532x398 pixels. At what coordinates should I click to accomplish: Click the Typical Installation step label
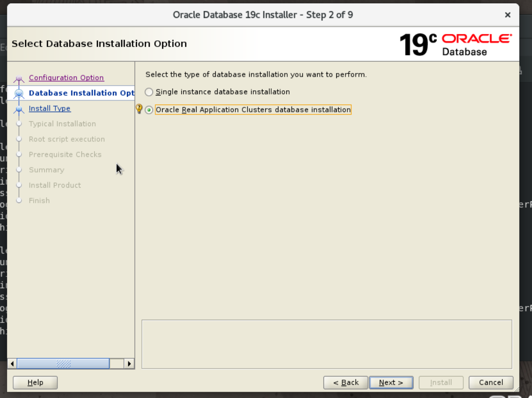point(62,124)
